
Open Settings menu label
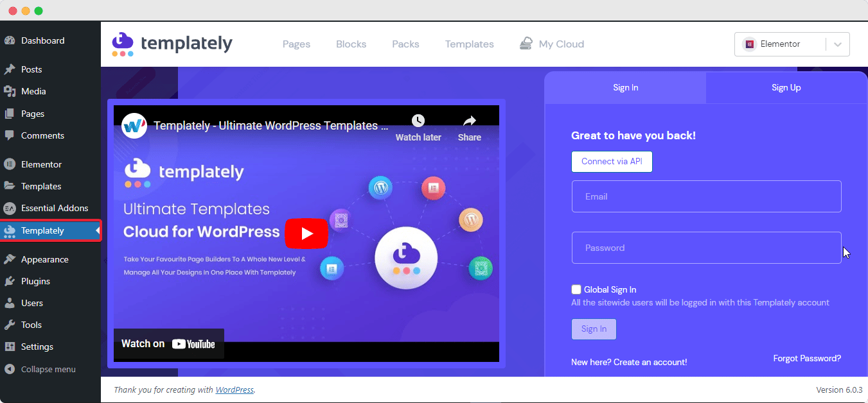[x=37, y=347]
